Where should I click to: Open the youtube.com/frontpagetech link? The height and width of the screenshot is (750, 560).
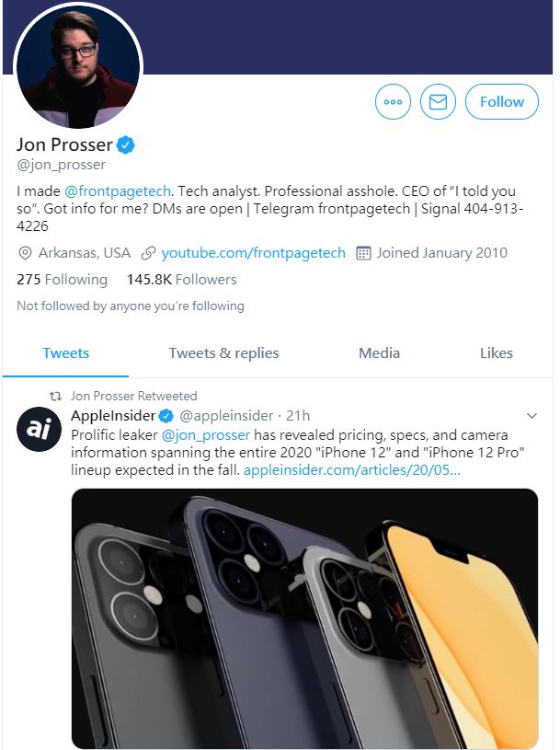point(253,253)
